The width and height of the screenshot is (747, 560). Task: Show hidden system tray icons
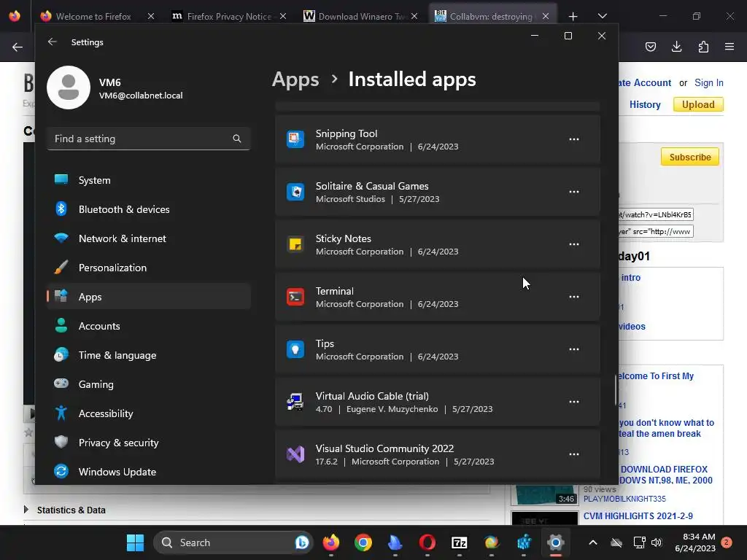point(592,542)
